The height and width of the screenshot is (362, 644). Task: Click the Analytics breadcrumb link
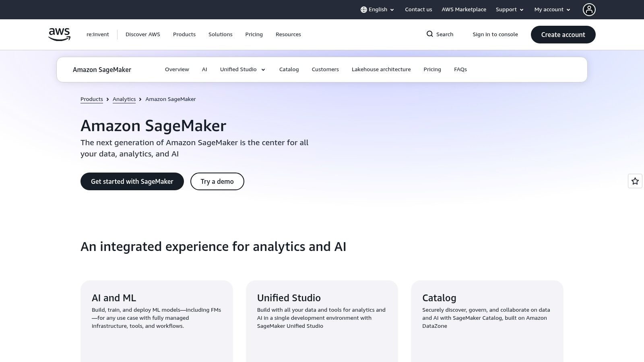[x=124, y=99]
